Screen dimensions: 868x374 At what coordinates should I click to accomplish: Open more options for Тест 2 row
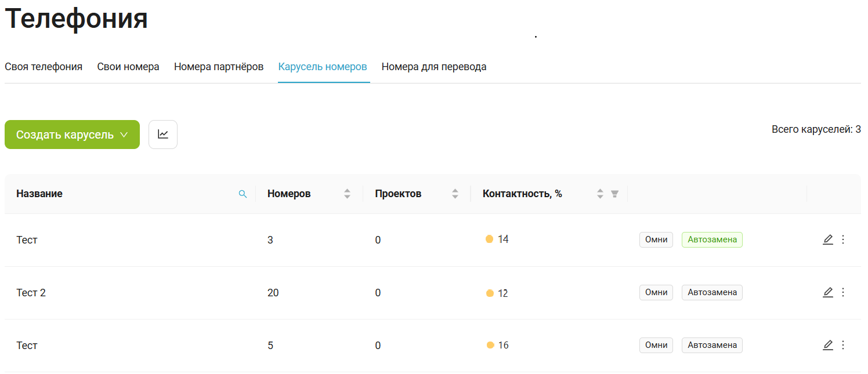843,292
